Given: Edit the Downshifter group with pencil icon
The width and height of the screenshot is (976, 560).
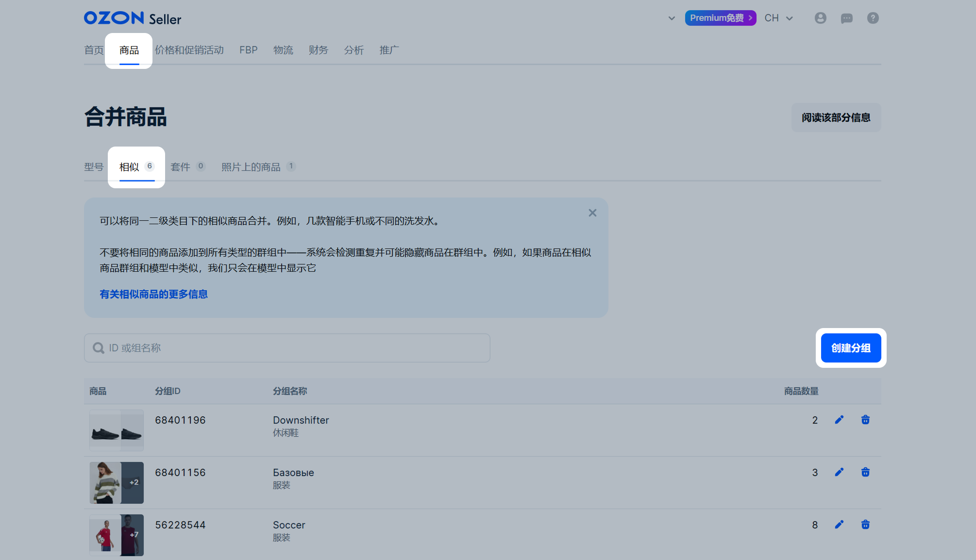Looking at the screenshot, I should (x=839, y=420).
